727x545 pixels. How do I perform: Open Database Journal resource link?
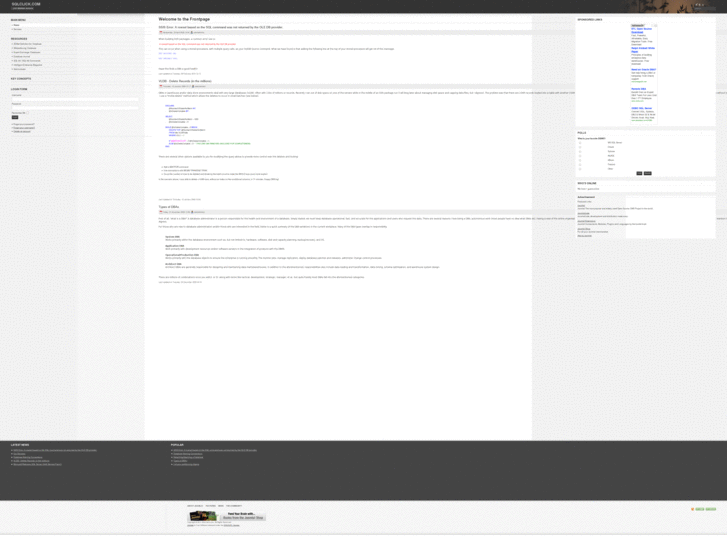(x=22, y=57)
